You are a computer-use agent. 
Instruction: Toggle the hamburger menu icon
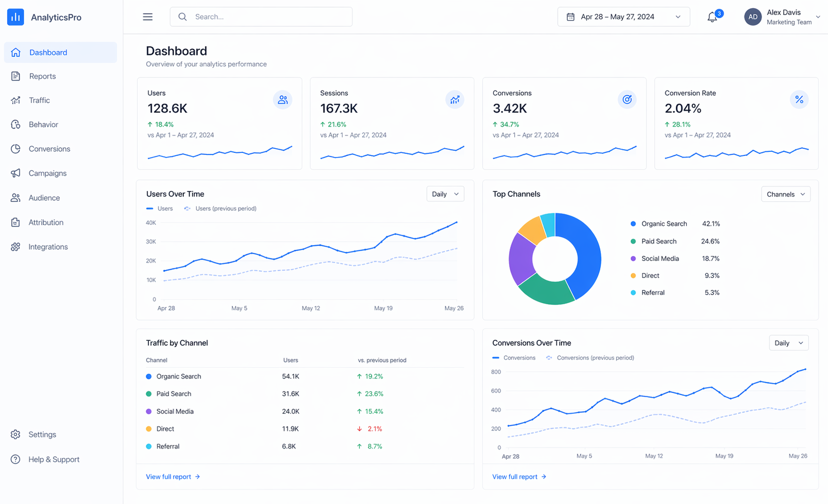tap(148, 17)
